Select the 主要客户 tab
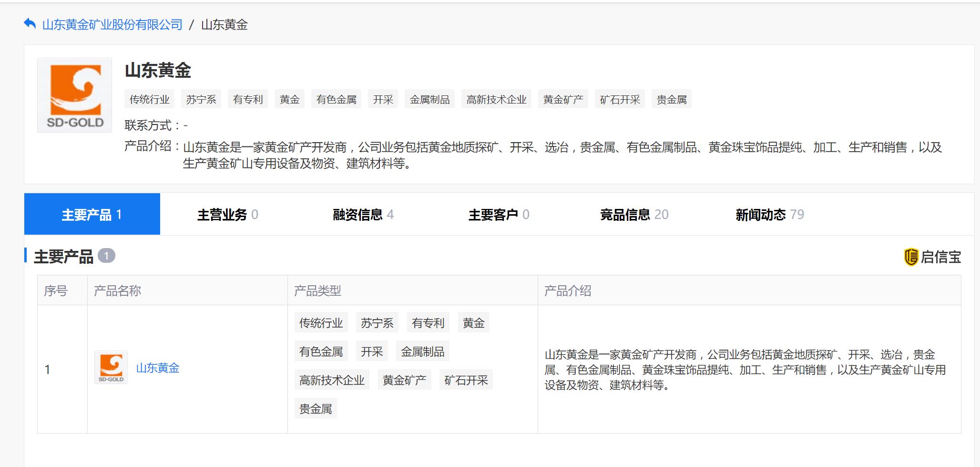The height and width of the screenshot is (467, 980). pyautogui.click(x=498, y=214)
